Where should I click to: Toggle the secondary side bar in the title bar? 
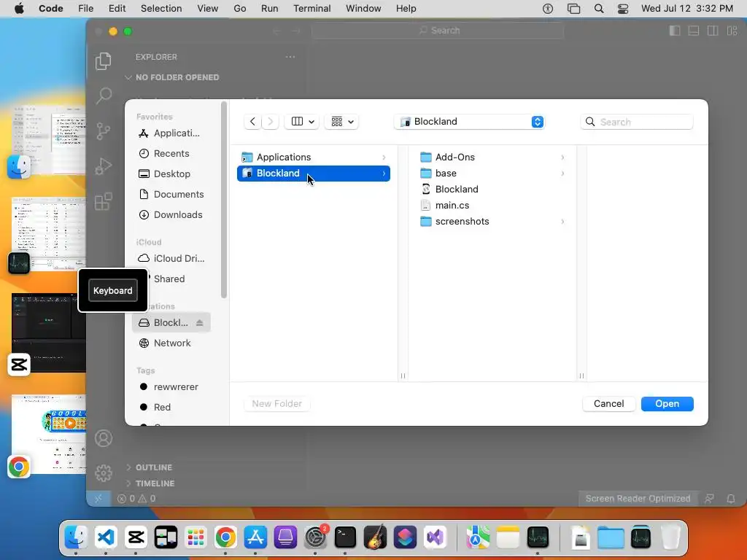[x=713, y=31]
